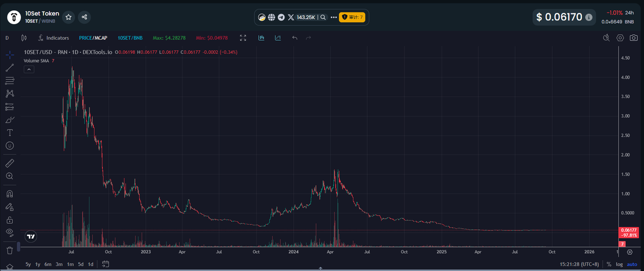Toggle the 10SET/BNB pair price
644x271 pixels.
pos(130,38)
